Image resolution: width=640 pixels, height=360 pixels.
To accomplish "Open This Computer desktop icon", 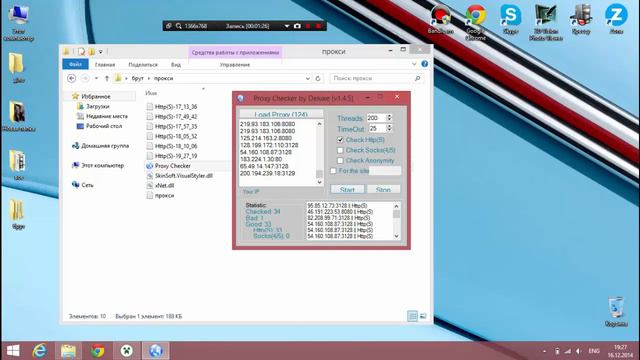I will coord(18,22).
